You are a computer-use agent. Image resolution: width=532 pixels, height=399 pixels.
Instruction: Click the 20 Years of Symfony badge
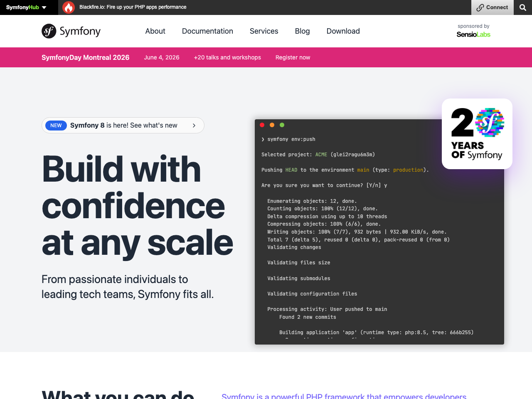click(477, 133)
